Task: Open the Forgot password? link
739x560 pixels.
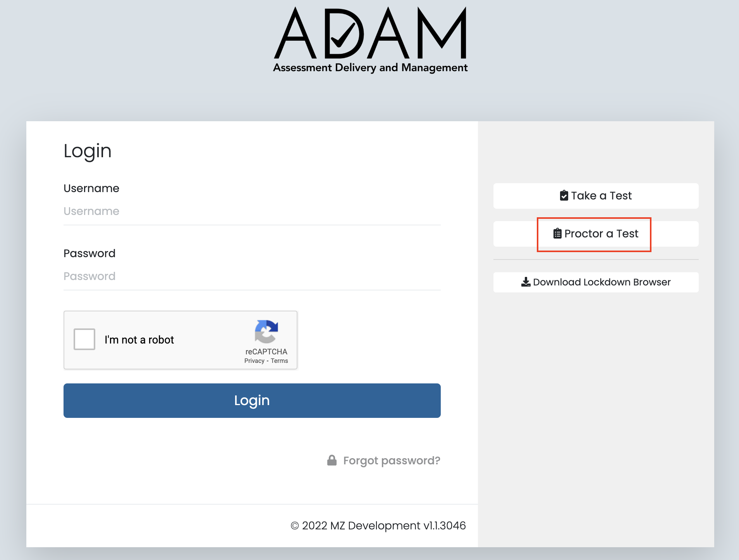Action: click(392, 460)
